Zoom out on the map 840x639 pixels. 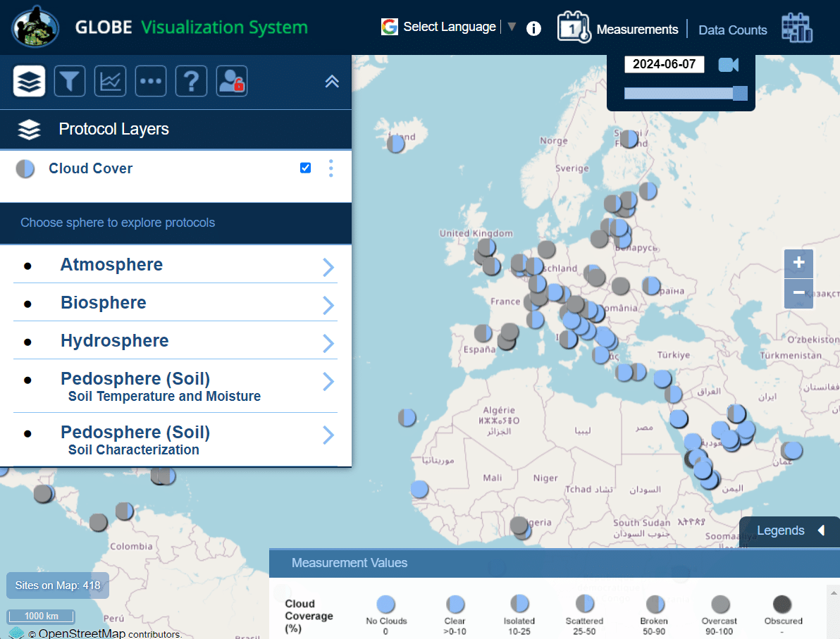[798, 293]
